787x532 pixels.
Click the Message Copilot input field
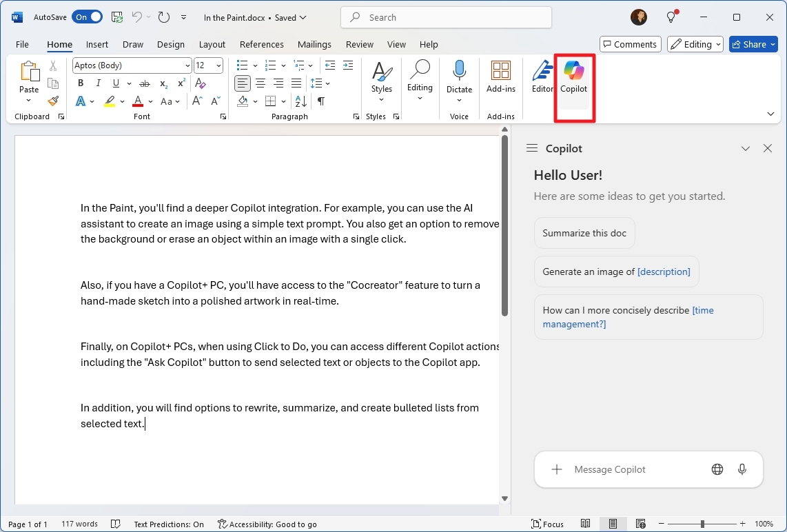[x=620, y=469]
